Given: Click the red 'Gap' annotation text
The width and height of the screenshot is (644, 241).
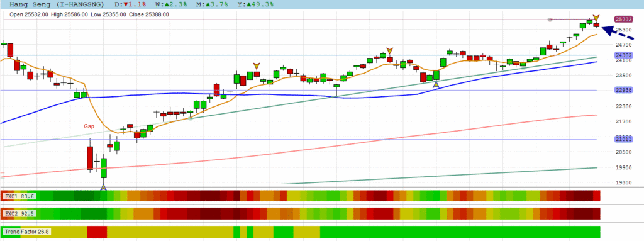Looking at the screenshot, I should [89, 126].
